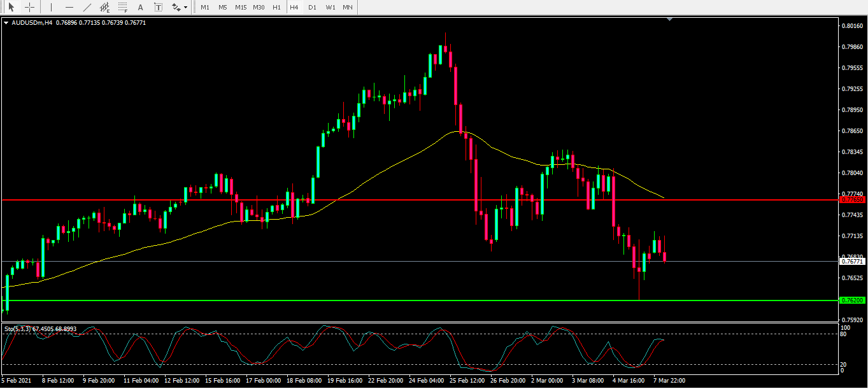
Task: Click the red 0.77650 price level label
Action: click(x=852, y=200)
